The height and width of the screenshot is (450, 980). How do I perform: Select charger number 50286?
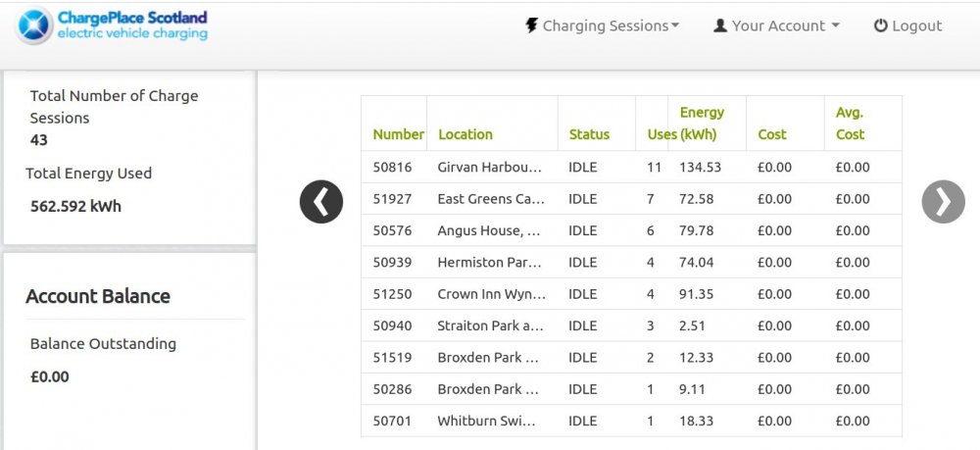393,389
